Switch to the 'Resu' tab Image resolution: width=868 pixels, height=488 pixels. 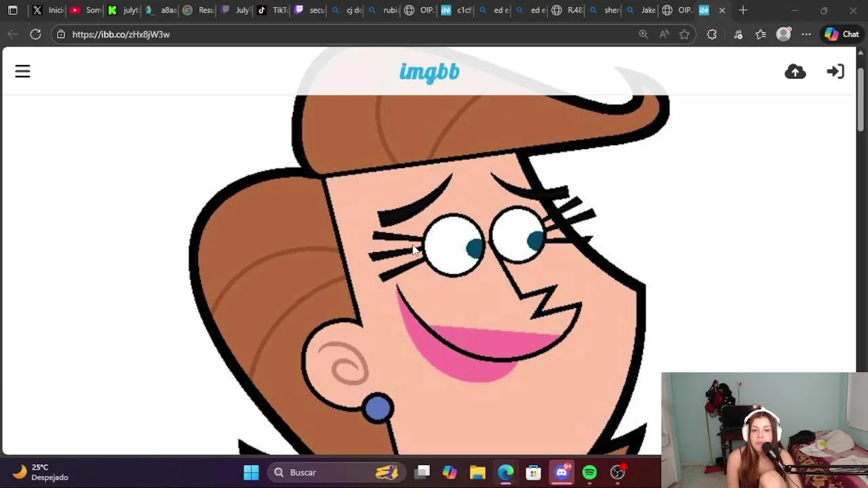198,10
